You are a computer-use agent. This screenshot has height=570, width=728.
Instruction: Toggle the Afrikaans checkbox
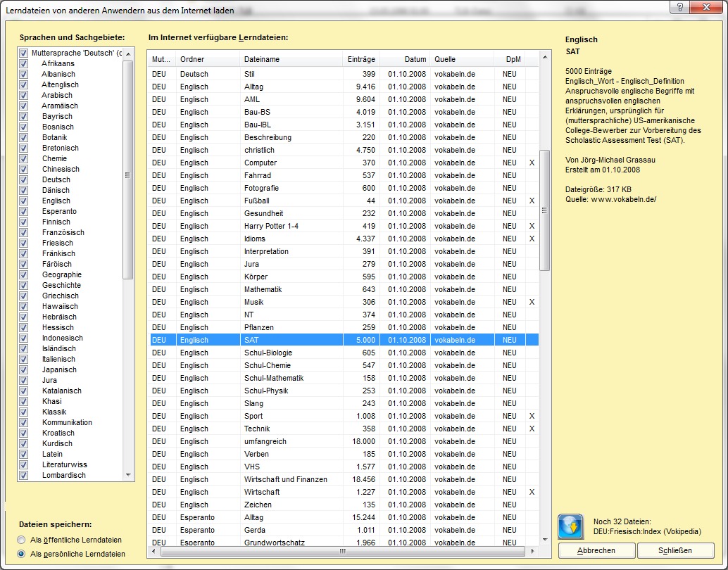[24, 63]
